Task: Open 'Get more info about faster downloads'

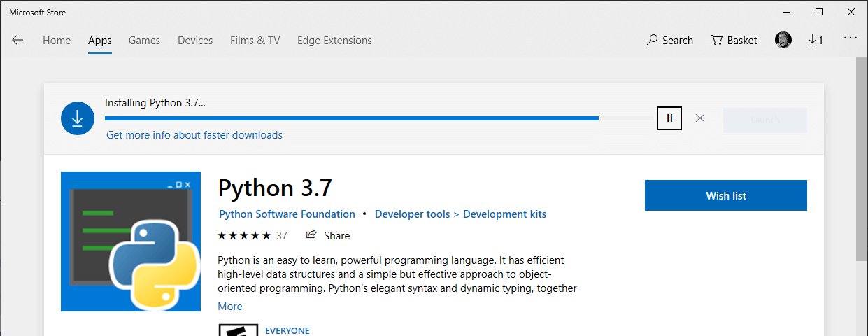Action: pos(194,135)
